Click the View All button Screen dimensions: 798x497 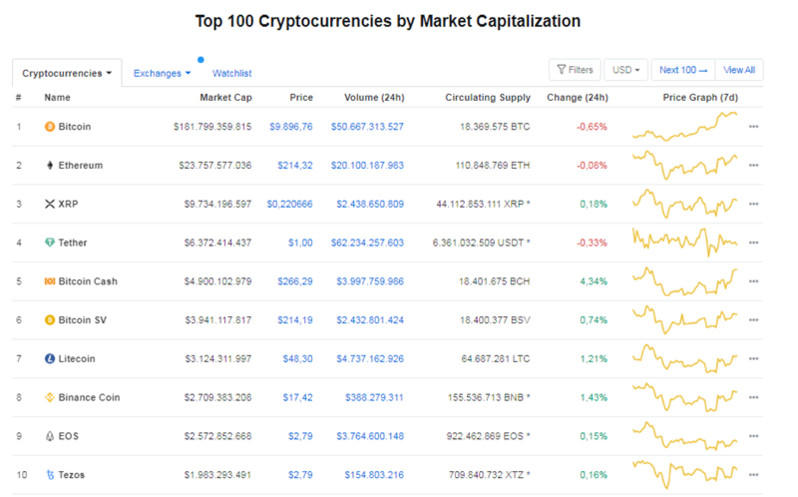[x=739, y=70]
